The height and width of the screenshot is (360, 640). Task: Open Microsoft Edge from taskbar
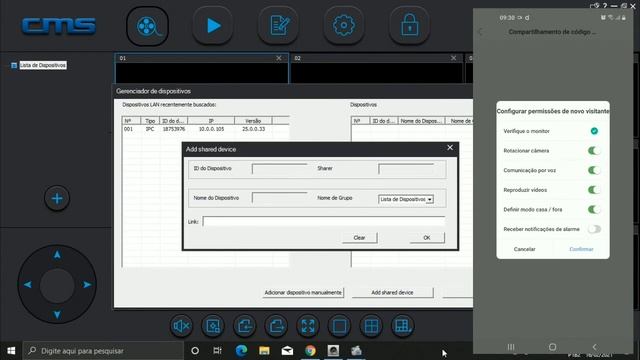click(x=241, y=351)
